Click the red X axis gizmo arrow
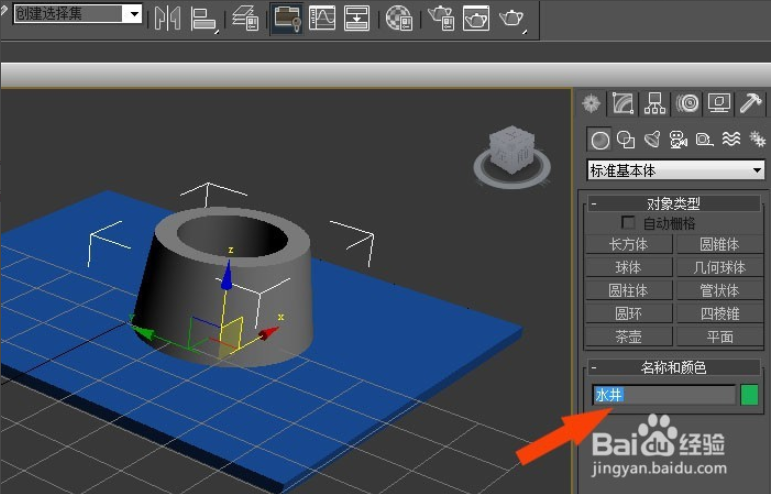This screenshot has height=494, width=771. (x=267, y=333)
